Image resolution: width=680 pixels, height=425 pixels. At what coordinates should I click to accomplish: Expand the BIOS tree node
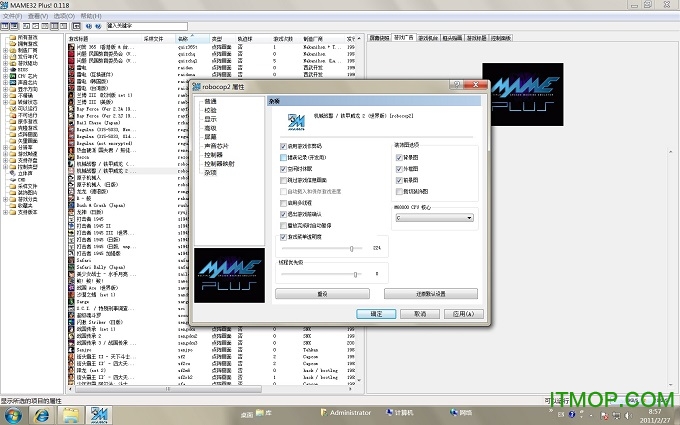click(x=5, y=69)
